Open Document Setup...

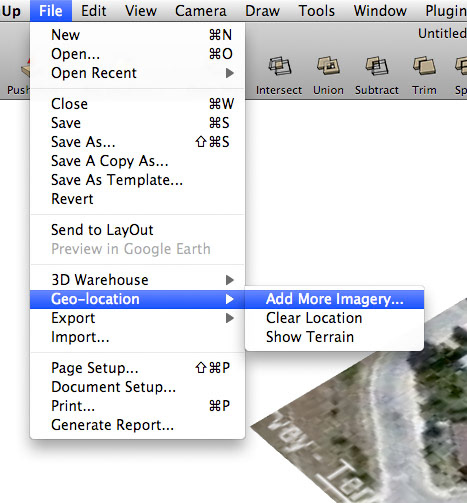pyautogui.click(x=138, y=387)
